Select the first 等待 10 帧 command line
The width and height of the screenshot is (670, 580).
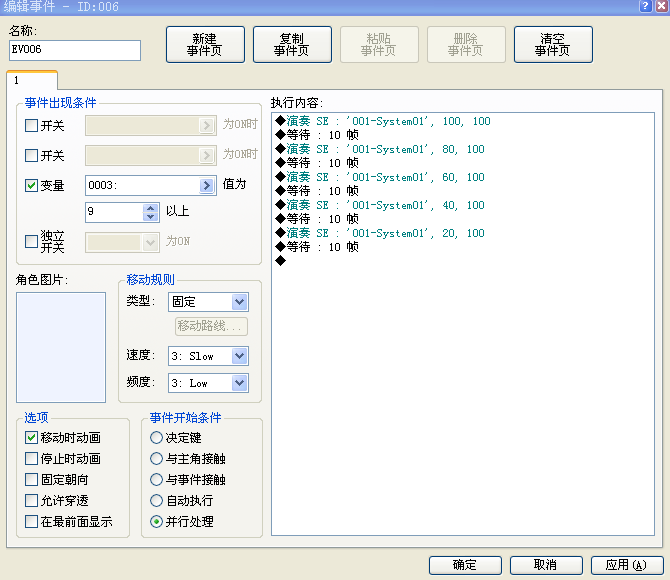[x=317, y=135]
